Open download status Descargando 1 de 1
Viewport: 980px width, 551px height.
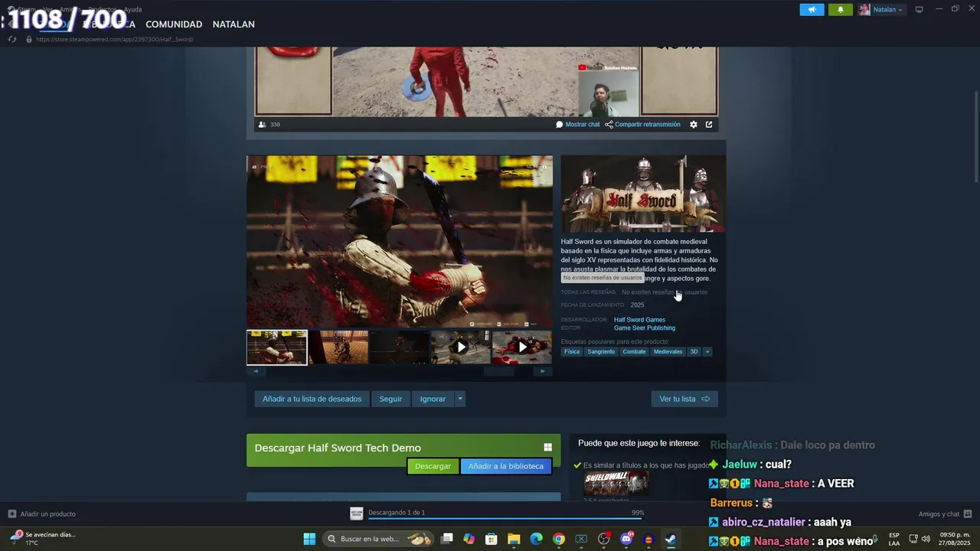click(397, 513)
